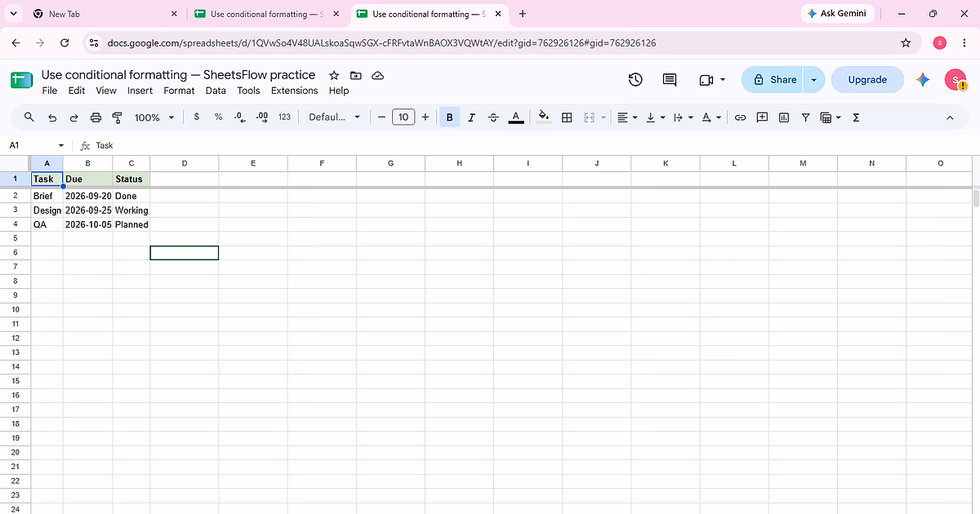Open text rotation dropdown
The height and width of the screenshot is (514, 980).
click(711, 117)
